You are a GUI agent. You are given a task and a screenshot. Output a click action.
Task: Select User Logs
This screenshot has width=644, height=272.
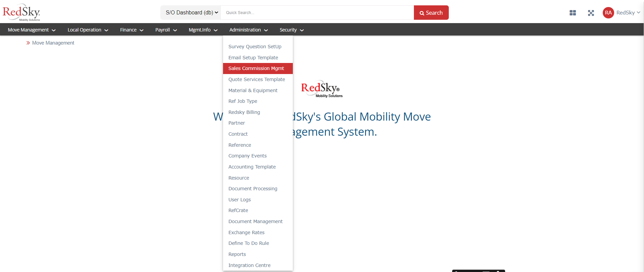click(258, 200)
